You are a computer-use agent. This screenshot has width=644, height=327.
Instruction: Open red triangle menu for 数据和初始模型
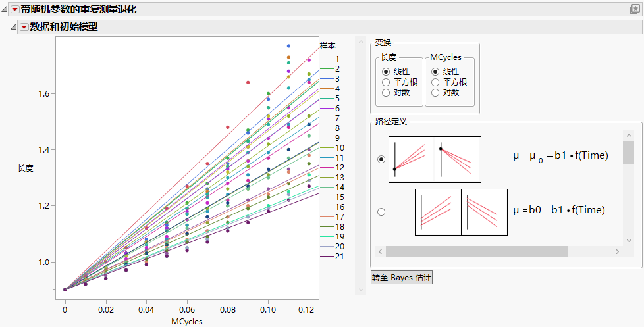(x=24, y=27)
